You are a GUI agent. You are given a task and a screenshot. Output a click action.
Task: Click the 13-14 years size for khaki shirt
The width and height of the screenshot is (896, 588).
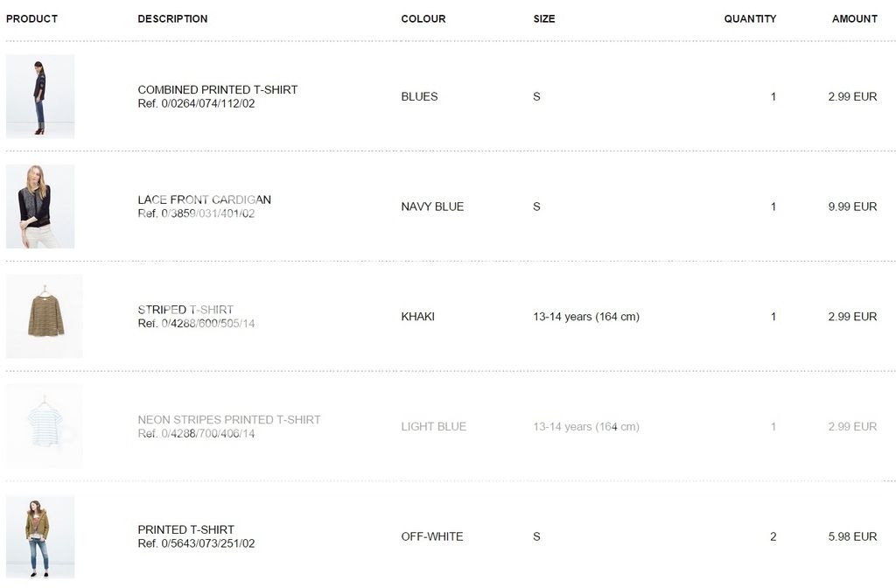click(x=586, y=317)
